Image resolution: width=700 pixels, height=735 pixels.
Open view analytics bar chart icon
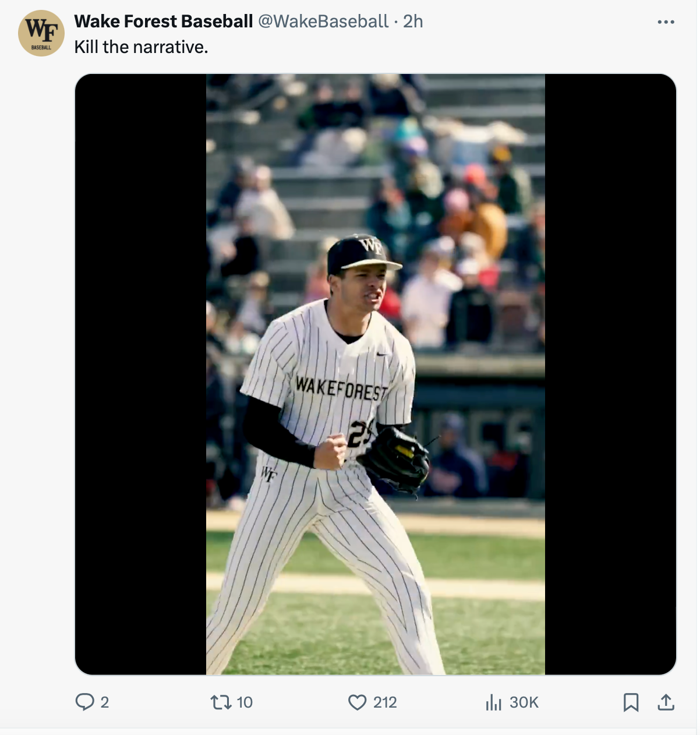coord(493,702)
